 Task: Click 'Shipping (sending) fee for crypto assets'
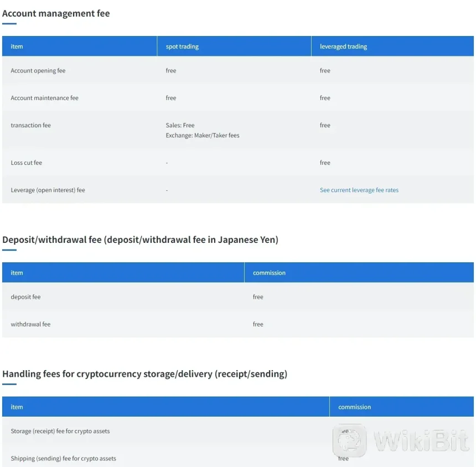(x=63, y=458)
